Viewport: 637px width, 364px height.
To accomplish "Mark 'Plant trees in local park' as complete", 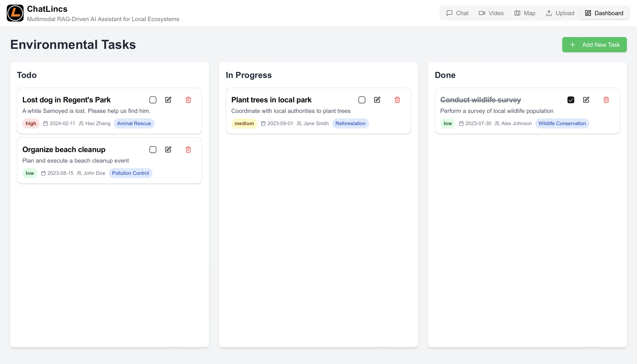I will (x=362, y=100).
